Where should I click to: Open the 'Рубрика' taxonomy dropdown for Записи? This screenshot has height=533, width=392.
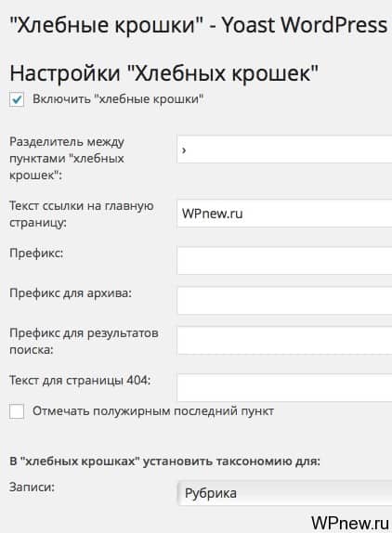284,493
